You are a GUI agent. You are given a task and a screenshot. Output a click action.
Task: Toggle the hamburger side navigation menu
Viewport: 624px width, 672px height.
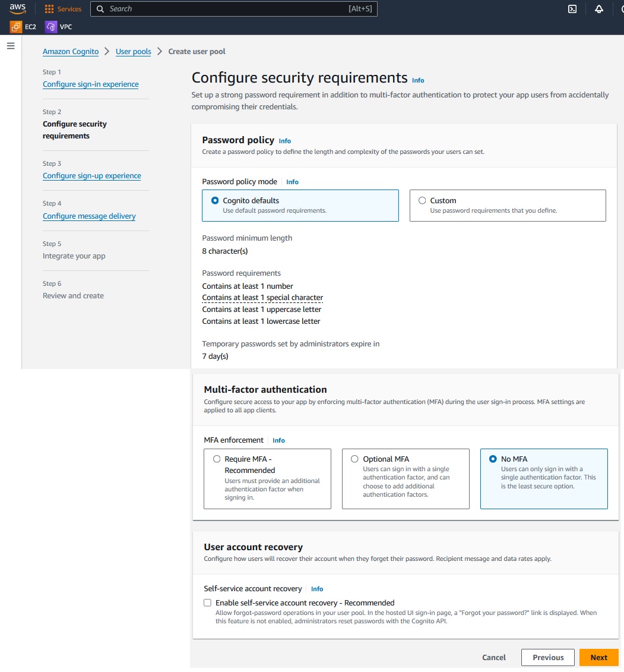(x=11, y=46)
